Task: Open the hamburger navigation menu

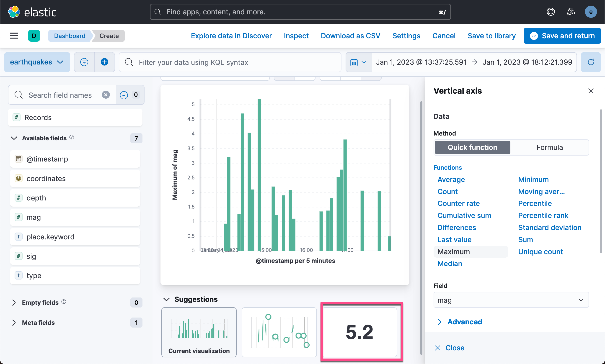Action: coord(14,36)
